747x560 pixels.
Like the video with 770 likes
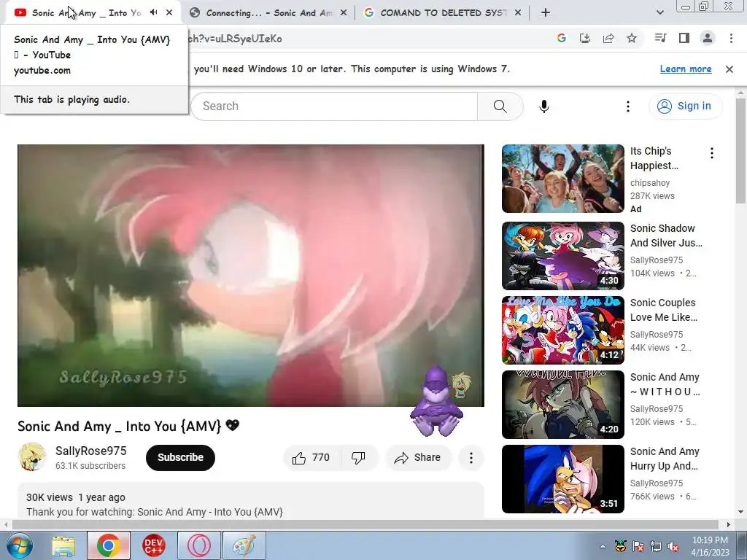pos(313,458)
